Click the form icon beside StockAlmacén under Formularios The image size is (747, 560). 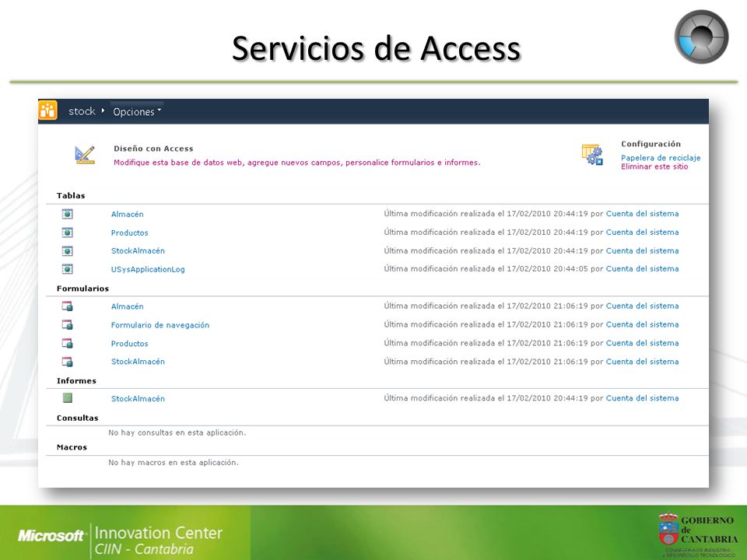pyautogui.click(x=67, y=362)
